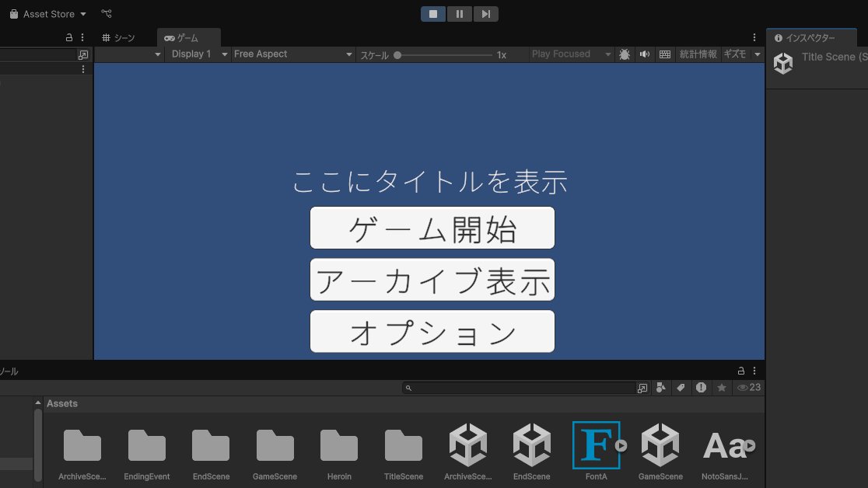Image resolution: width=868 pixels, height=488 pixels.
Task: Toggle the 統計情報 stats overlay
Action: pyautogui.click(x=698, y=54)
